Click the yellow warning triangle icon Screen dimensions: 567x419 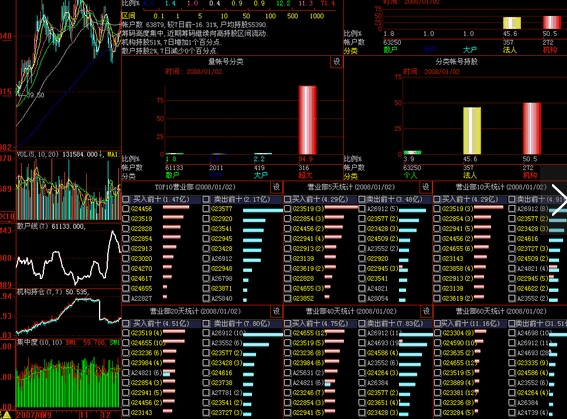(x=7, y=415)
